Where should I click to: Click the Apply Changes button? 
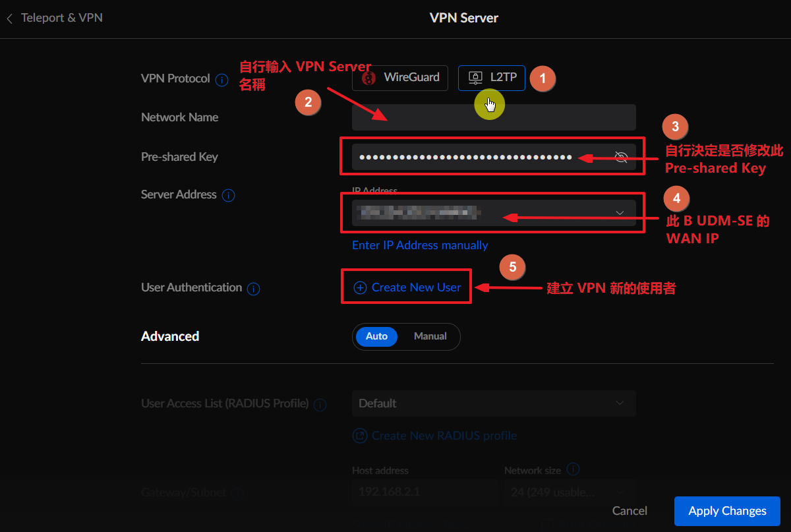click(x=727, y=511)
